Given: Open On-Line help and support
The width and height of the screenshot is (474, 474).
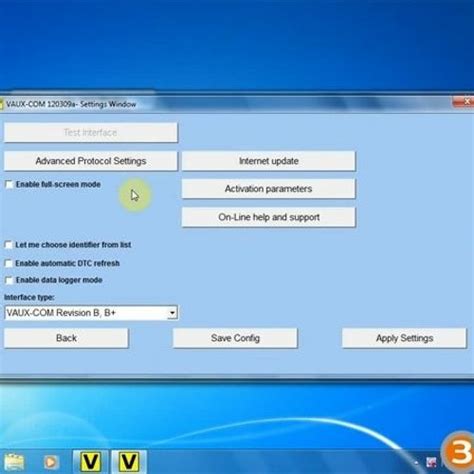Looking at the screenshot, I should pyautogui.click(x=268, y=217).
